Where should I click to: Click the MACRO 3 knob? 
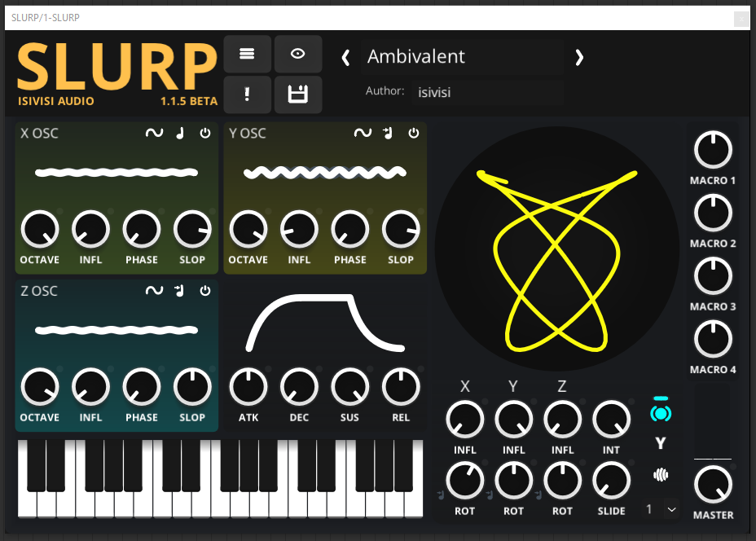click(713, 276)
